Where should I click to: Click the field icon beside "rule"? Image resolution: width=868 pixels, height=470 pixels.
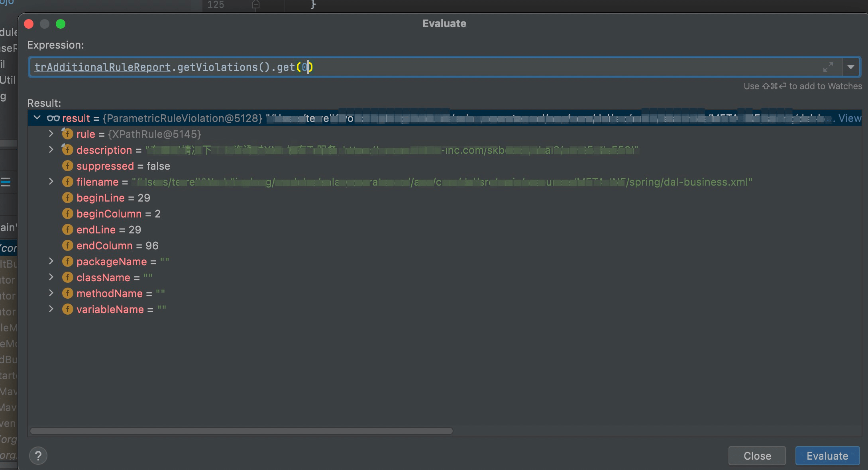[x=68, y=134]
